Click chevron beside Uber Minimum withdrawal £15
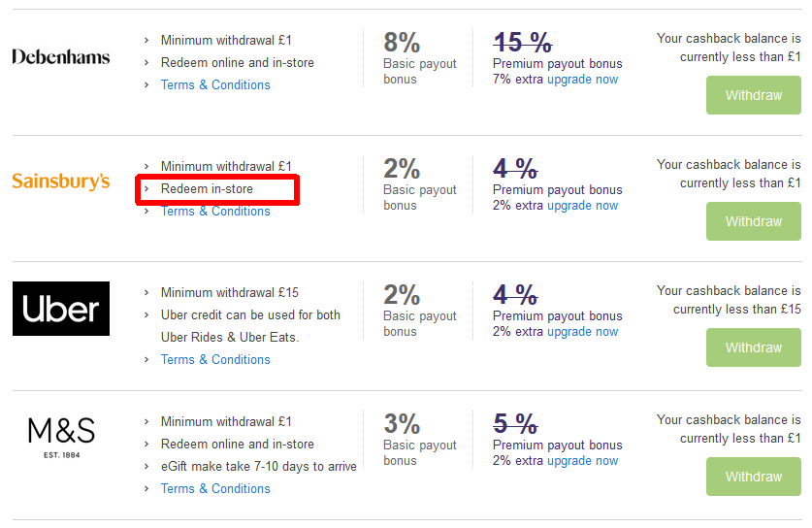This screenshot has width=812, height=528. (146, 293)
